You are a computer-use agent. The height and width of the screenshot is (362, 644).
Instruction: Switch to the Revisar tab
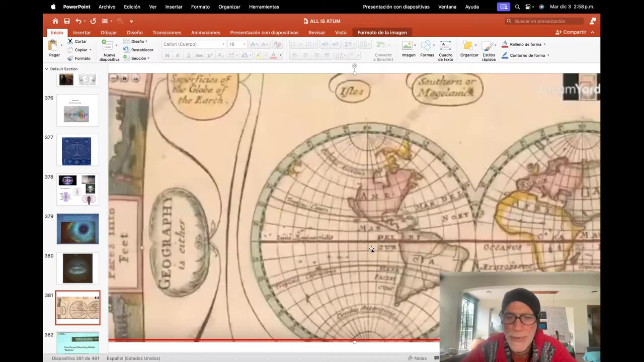[x=316, y=32]
